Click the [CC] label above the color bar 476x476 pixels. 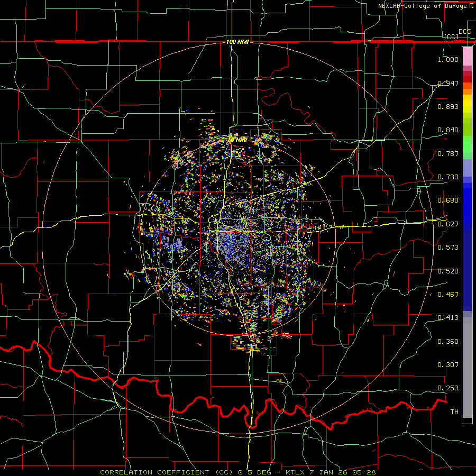tap(452, 36)
